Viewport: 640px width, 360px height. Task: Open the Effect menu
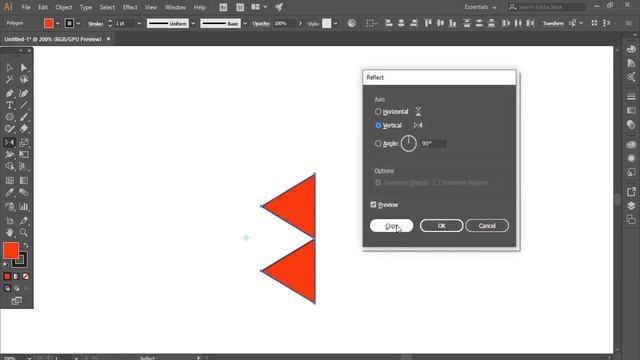(130, 7)
